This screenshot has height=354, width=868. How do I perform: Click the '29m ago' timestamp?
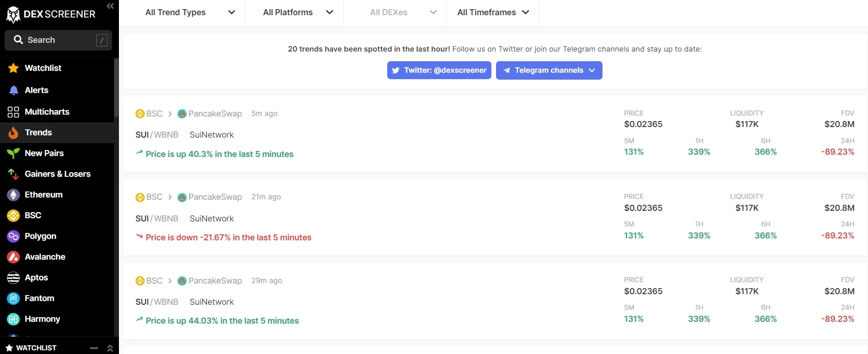coord(266,280)
